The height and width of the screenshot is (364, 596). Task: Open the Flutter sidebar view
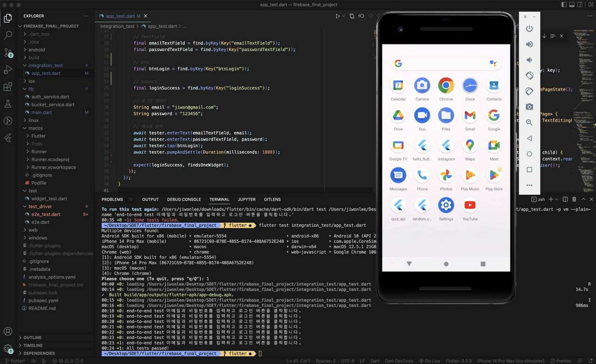(x=8, y=138)
